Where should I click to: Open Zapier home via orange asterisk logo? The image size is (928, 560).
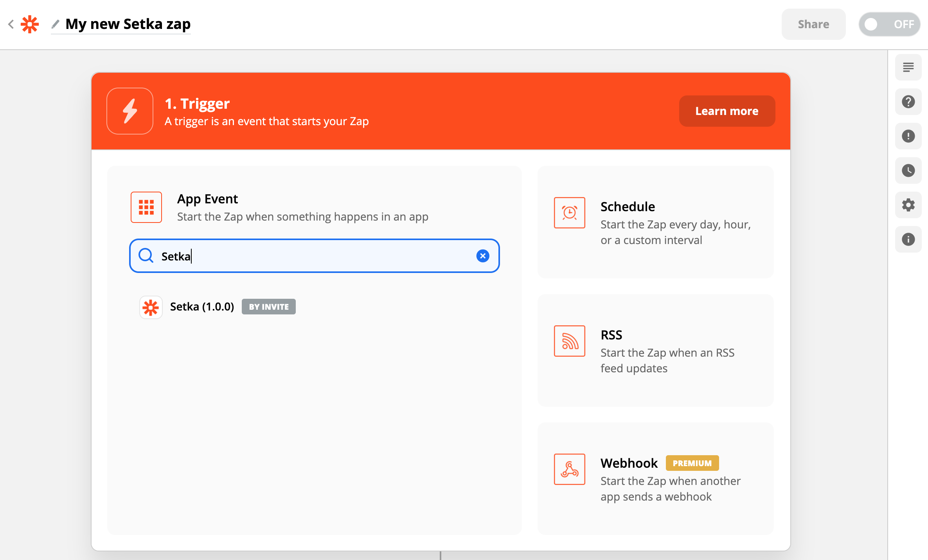[30, 24]
